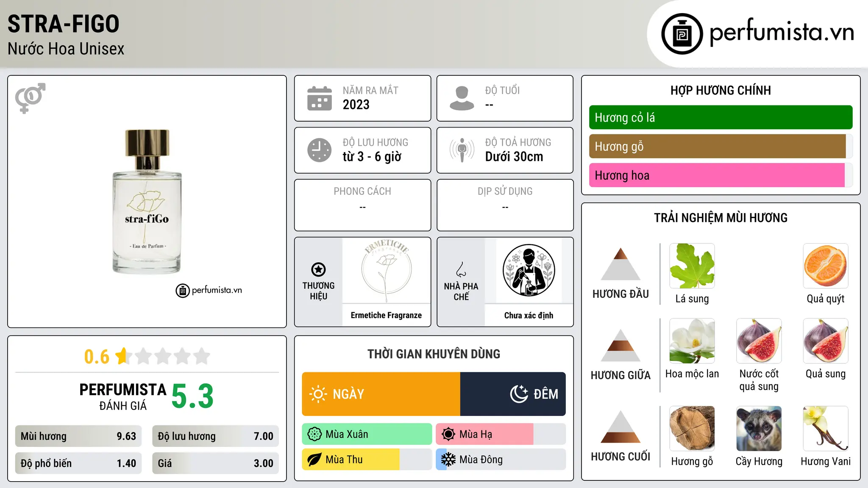This screenshot has height=488, width=868.
Task: Click the unisex gender symbol icon
Action: pos(30,98)
